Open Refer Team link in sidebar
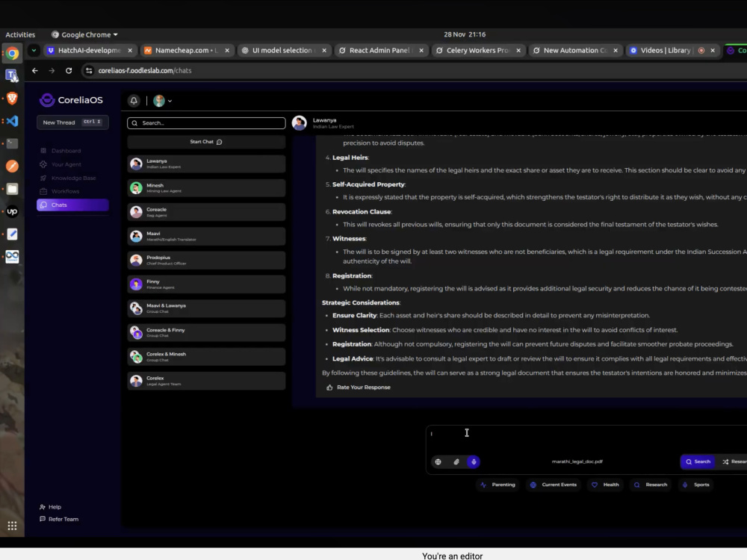Viewport: 747px width, 560px height. pos(59,519)
